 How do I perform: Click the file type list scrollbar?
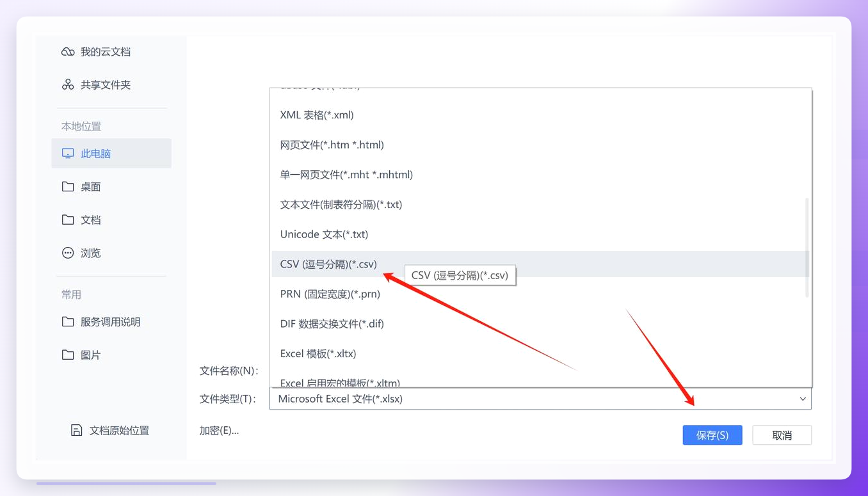pyautogui.click(x=807, y=248)
